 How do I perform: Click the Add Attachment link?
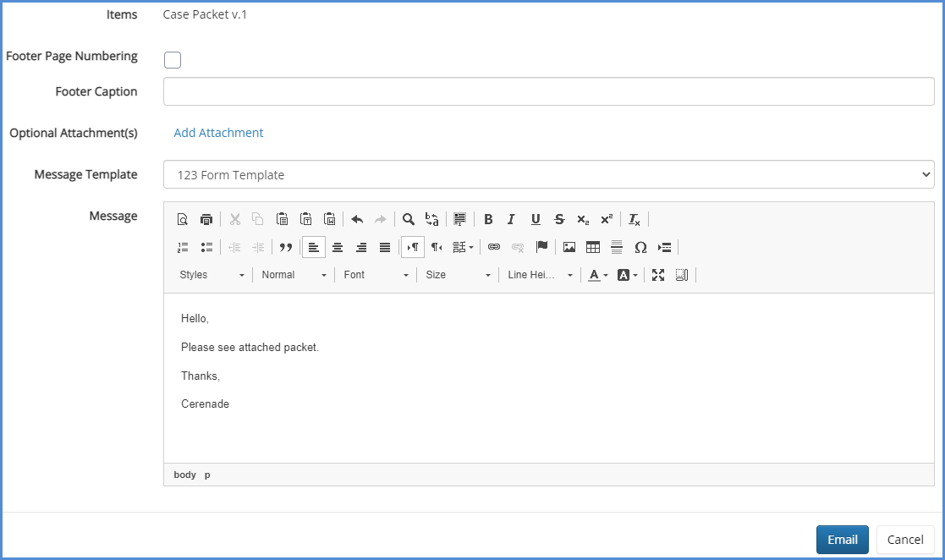tap(218, 133)
